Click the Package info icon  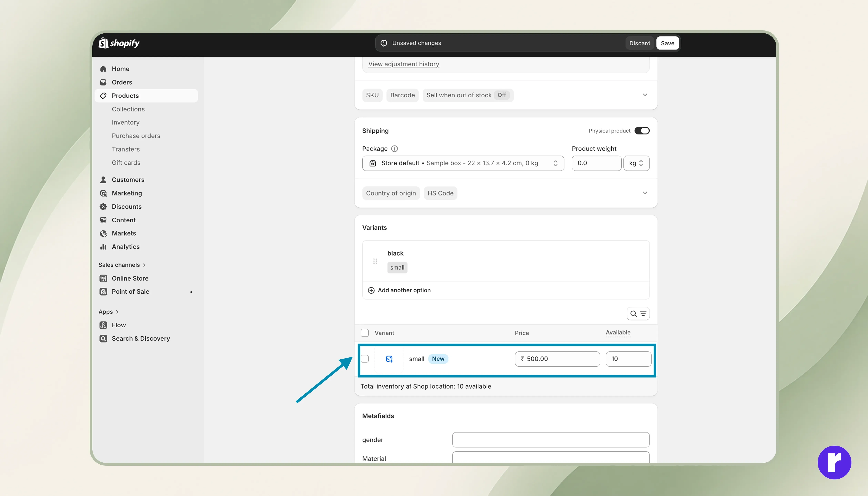pos(394,148)
